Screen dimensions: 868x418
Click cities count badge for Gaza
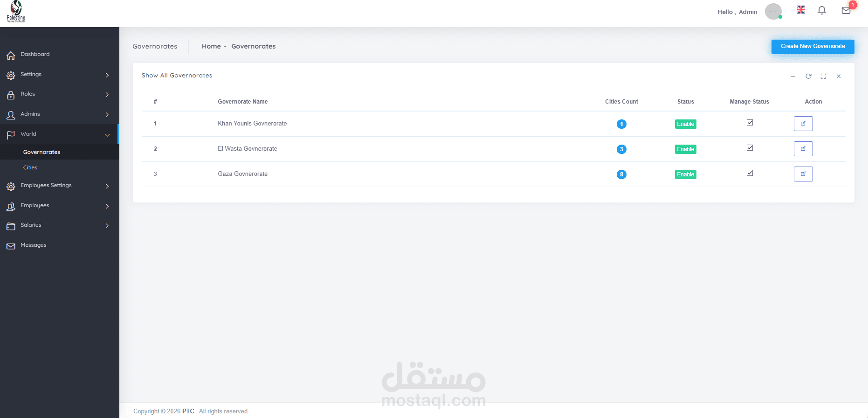click(x=621, y=174)
